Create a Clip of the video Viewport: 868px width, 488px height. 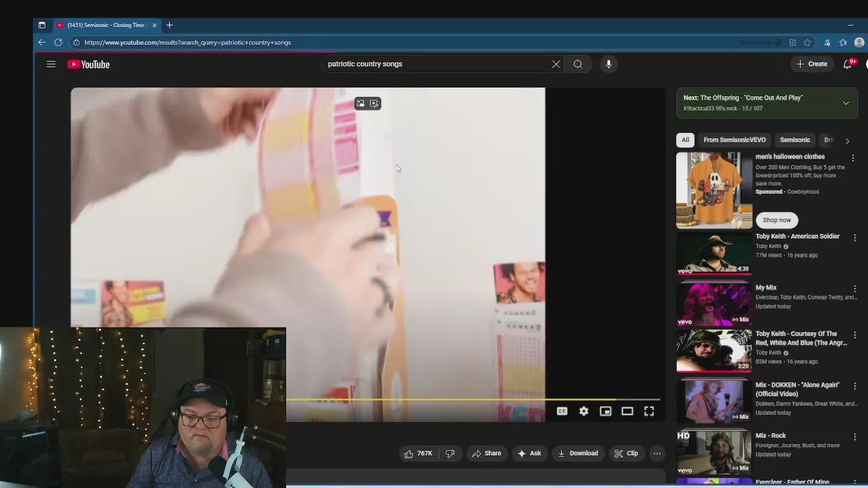tap(626, 453)
